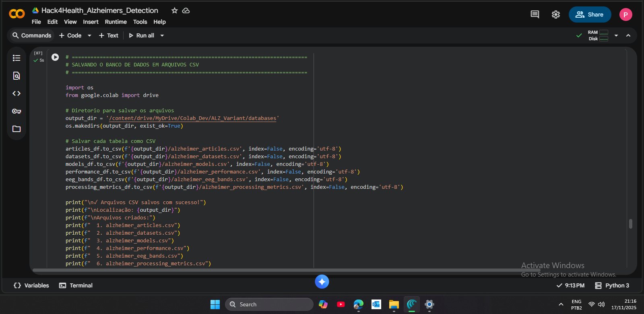Star the Hack4Health notebook
Viewport: 644px width, 314px height.
(x=174, y=10)
